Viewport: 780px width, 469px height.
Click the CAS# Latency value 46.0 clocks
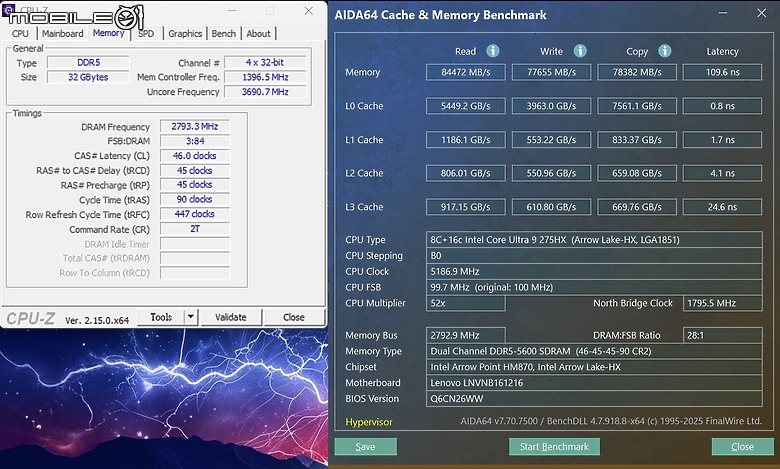click(x=195, y=156)
